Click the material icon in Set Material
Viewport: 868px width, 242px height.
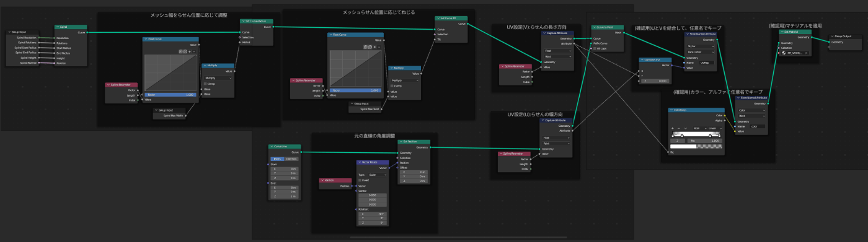784,53
